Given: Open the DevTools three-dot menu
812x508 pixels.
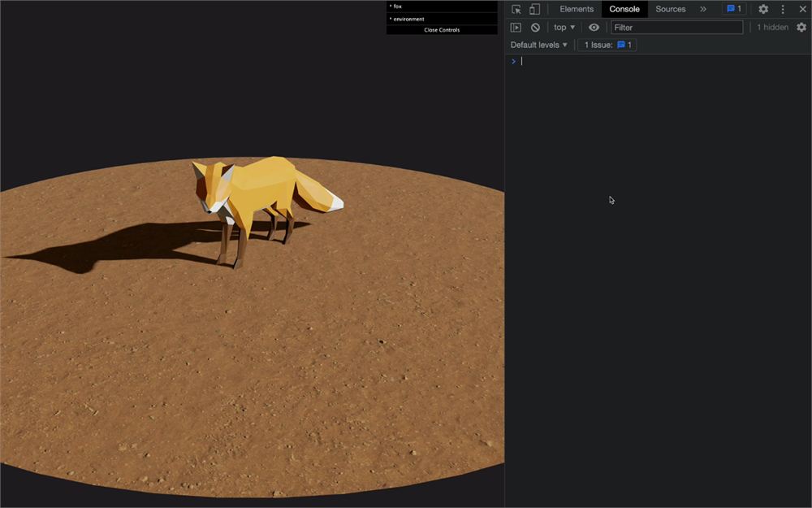Looking at the screenshot, I should [783, 9].
